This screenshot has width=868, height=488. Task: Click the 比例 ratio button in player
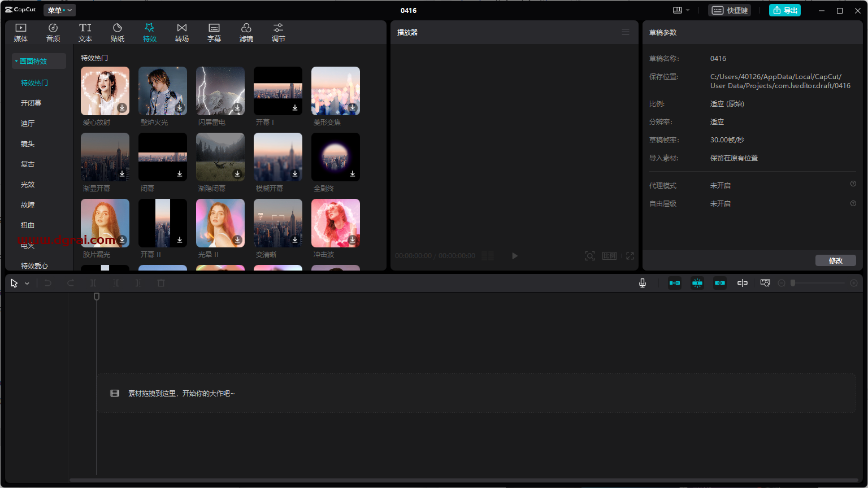(609, 256)
